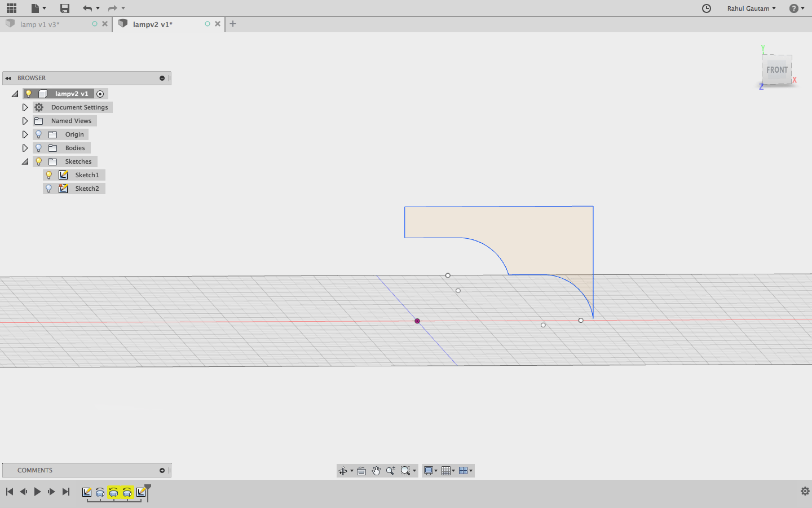The width and height of the screenshot is (812, 508).
Task: Select the Orbit tool in navigation bar
Action: tap(343, 471)
